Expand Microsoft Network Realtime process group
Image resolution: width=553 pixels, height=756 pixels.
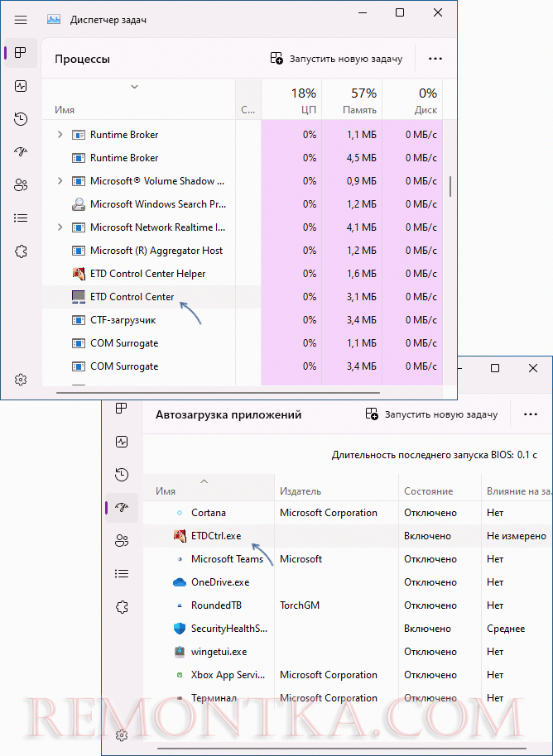tap(60, 227)
